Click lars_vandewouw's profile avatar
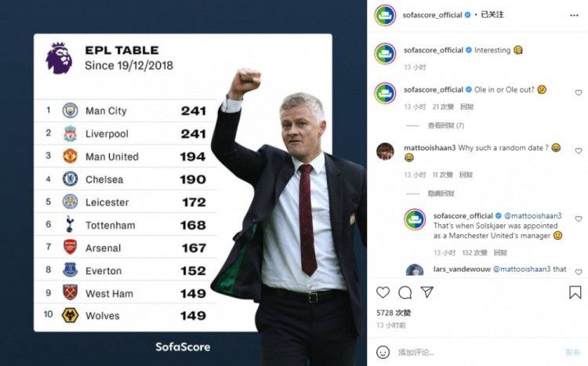588x366 pixels. click(415, 271)
